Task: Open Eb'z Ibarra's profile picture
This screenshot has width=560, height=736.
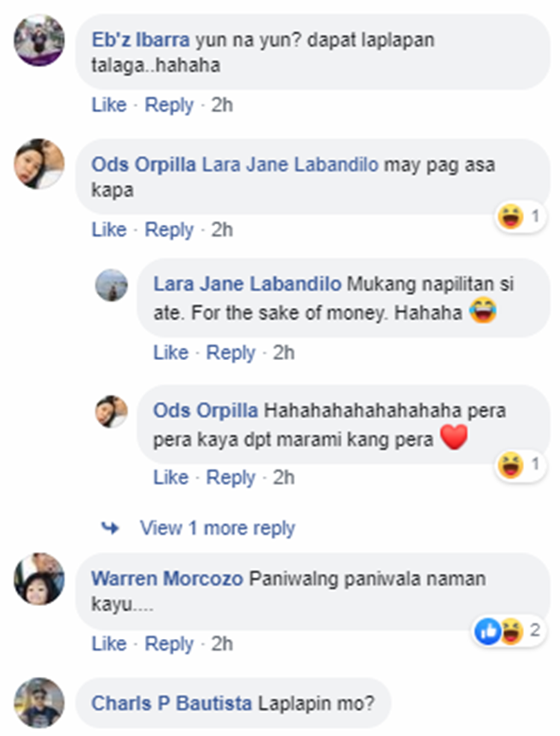Action: pyautogui.click(x=40, y=40)
